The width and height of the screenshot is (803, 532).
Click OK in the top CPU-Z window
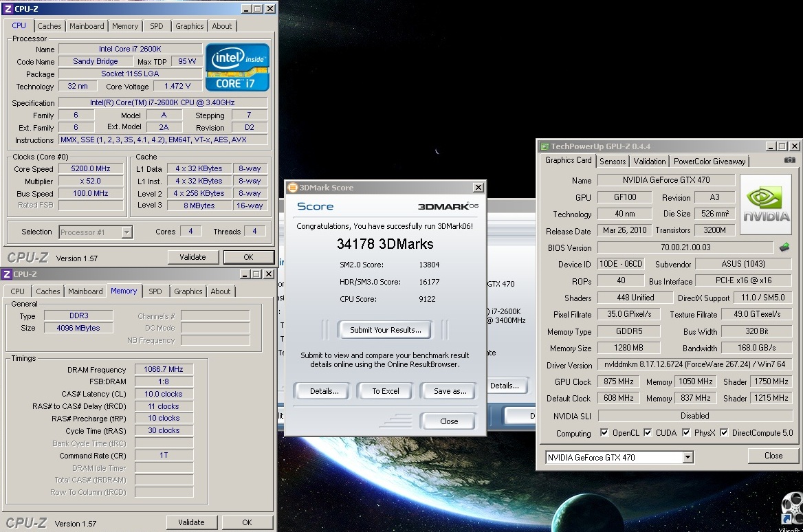[x=248, y=257]
